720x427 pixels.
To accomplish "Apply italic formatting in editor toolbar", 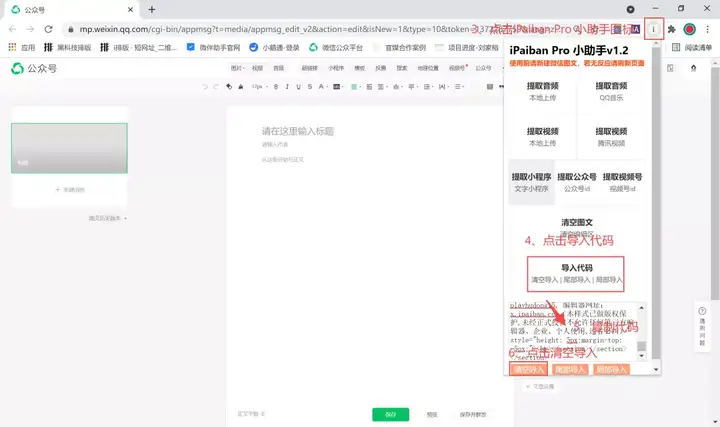I will click(x=287, y=86).
